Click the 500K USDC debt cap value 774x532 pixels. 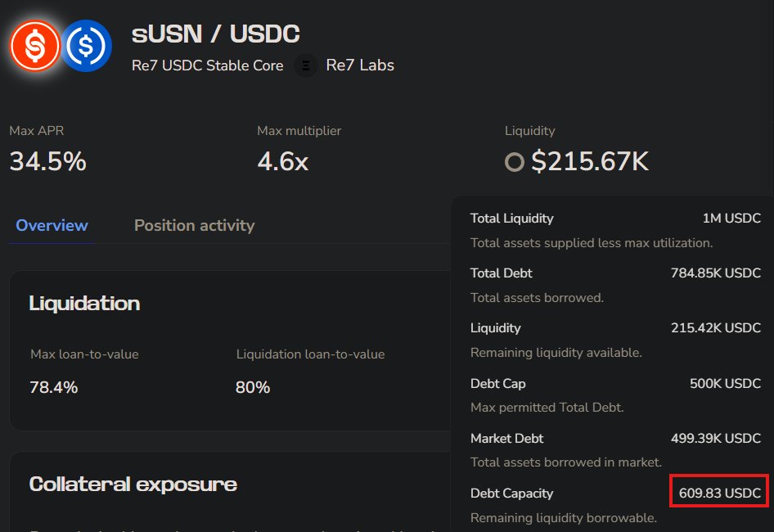(x=725, y=383)
